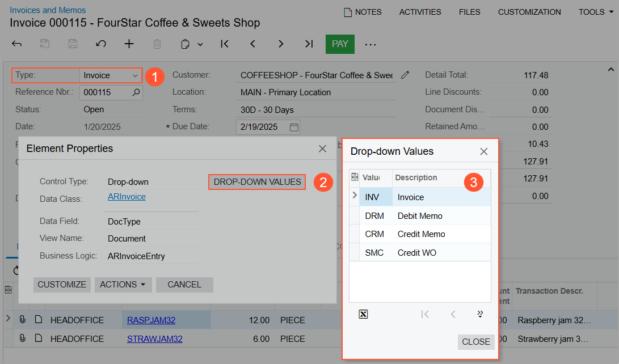Search Reference Nbr. with magnifier icon

(136, 92)
